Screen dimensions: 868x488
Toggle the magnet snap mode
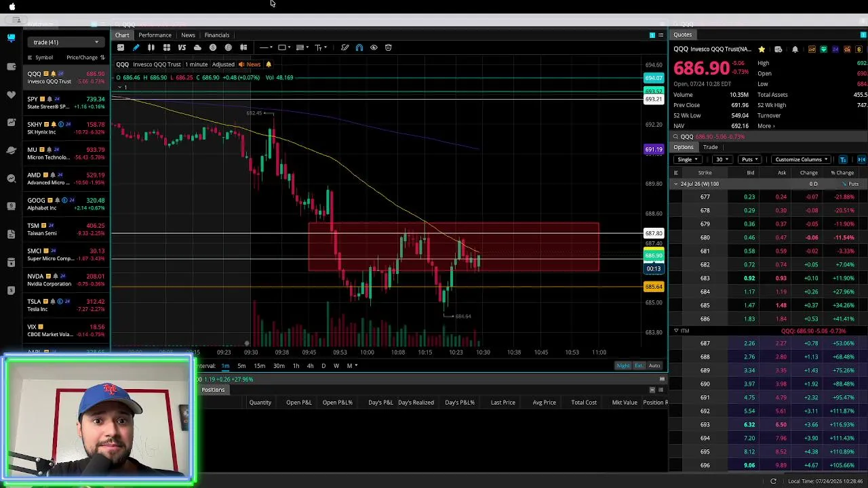359,47
